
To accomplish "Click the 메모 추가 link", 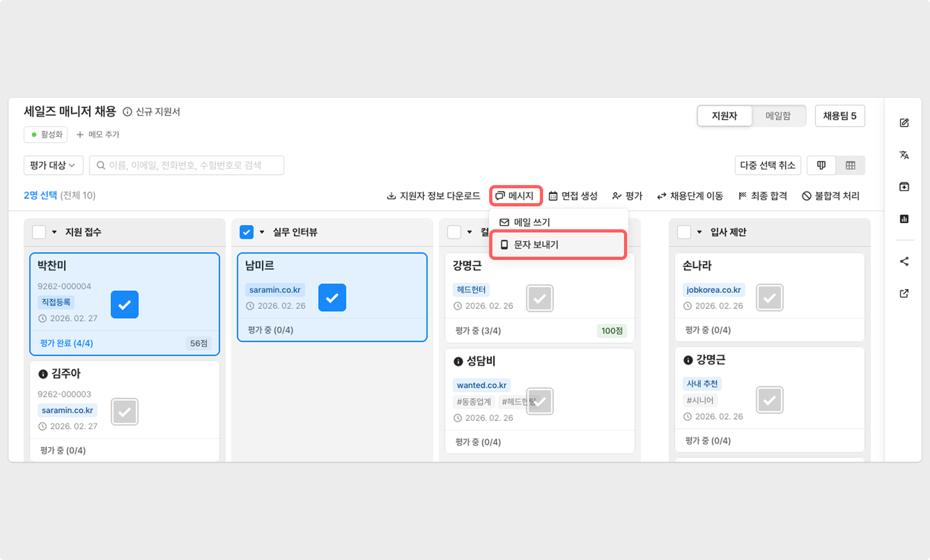I will tap(98, 134).
